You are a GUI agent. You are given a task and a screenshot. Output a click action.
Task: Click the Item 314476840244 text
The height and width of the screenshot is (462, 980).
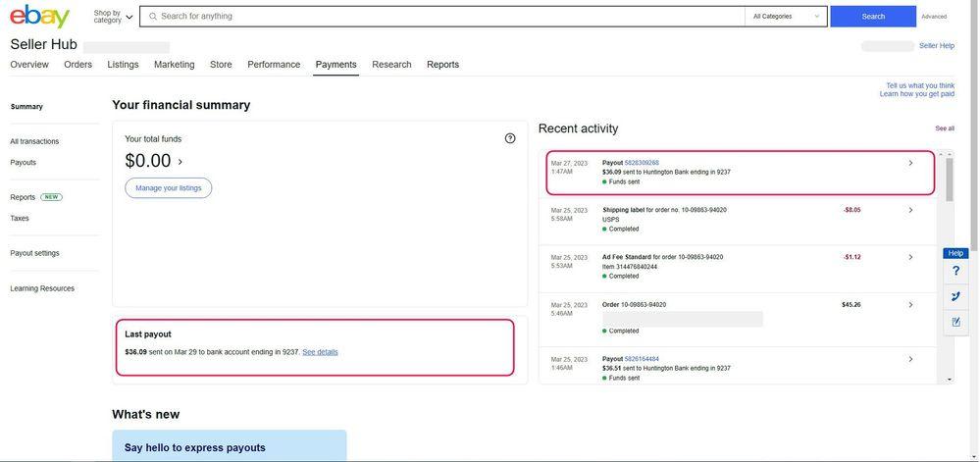point(630,267)
